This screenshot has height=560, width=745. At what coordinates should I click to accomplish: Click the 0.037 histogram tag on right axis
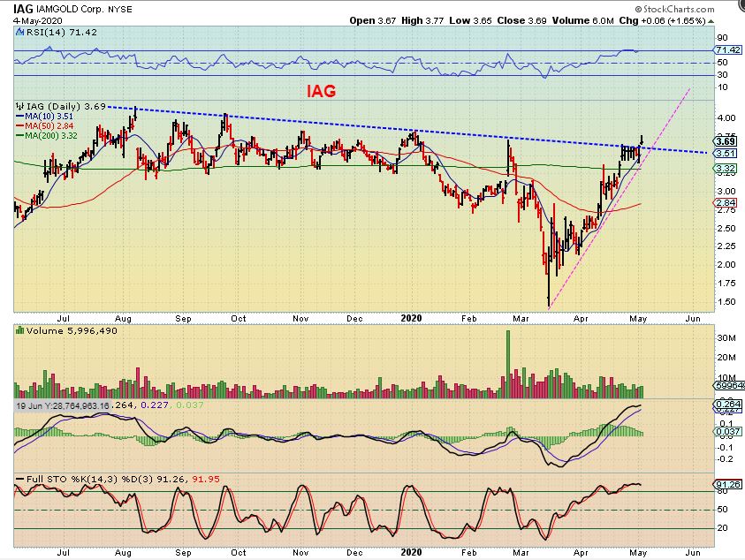pos(727,431)
